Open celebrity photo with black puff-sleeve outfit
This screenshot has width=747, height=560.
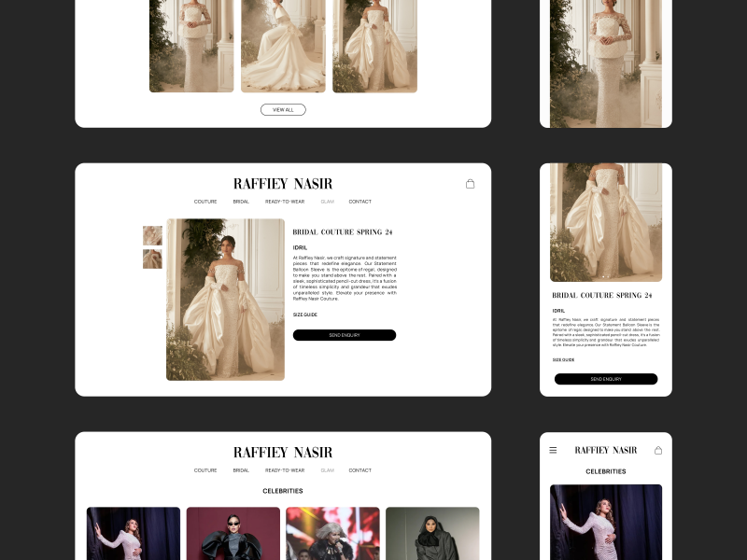[x=233, y=533]
